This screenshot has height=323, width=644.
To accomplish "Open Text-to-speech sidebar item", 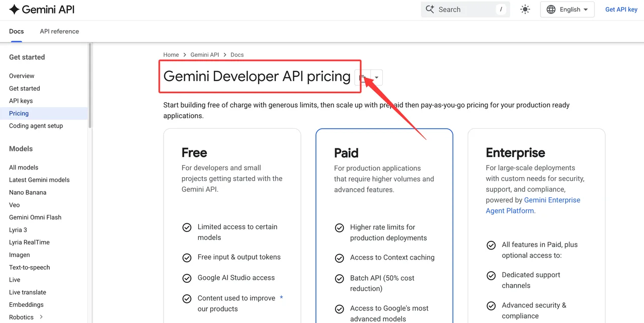I will 30,267.
